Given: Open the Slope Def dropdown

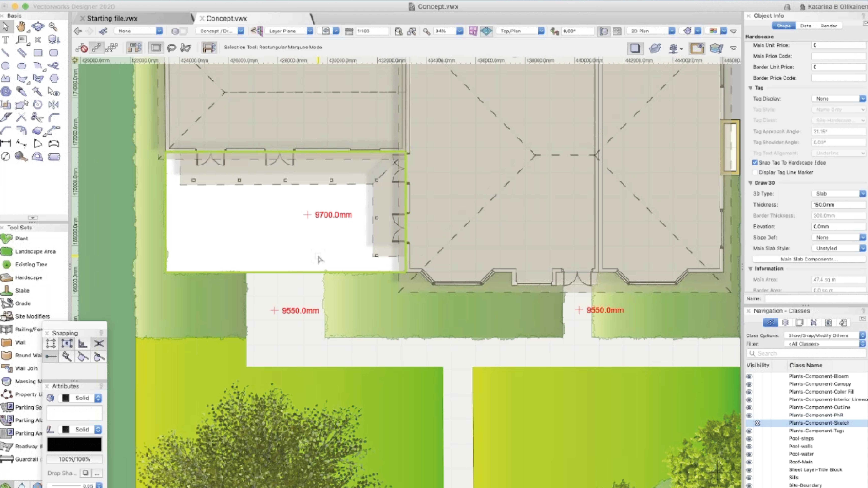Looking at the screenshot, I should (x=839, y=237).
